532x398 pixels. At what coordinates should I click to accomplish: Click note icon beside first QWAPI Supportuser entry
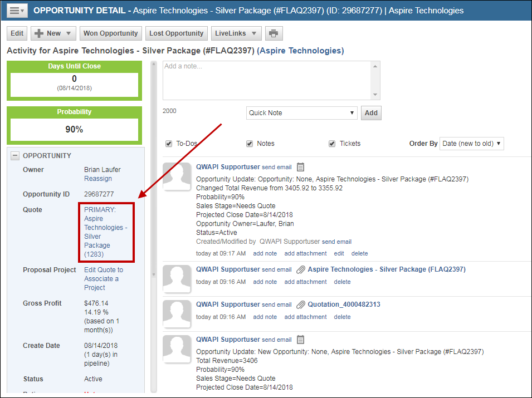(x=301, y=166)
